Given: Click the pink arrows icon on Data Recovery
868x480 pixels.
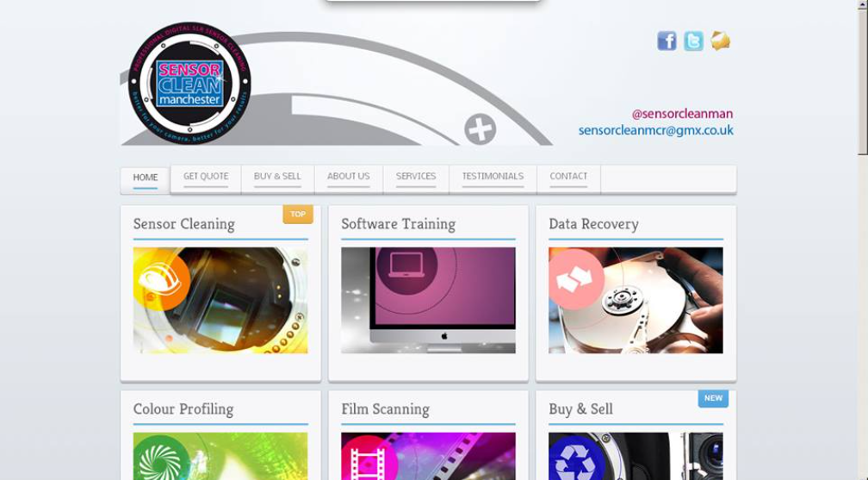Looking at the screenshot, I should [x=576, y=279].
